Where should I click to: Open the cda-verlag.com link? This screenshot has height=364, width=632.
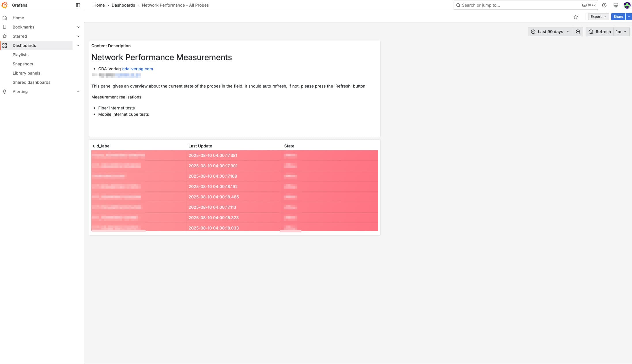137,69
